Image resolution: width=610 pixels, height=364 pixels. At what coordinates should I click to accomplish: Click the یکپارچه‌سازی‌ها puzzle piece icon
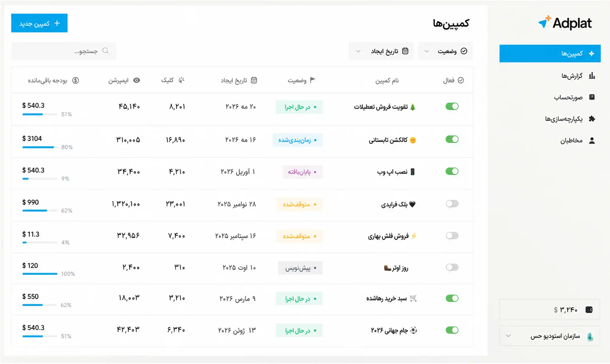coord(592,119)
